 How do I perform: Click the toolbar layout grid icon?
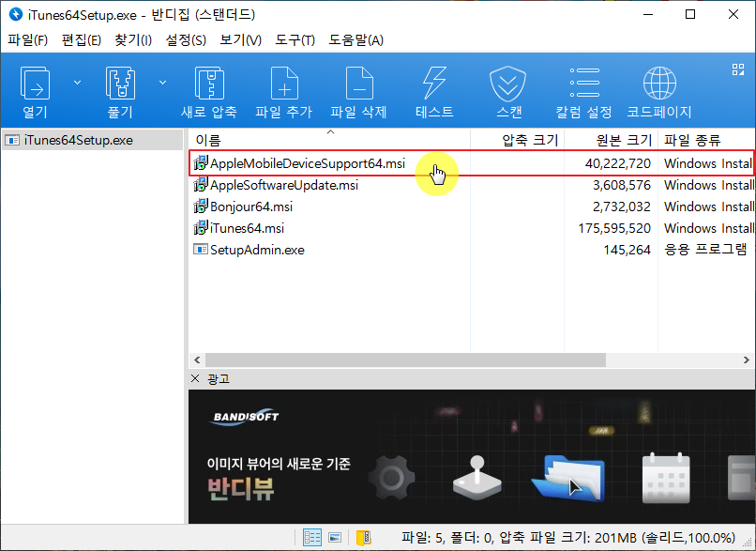pos(737,69)
